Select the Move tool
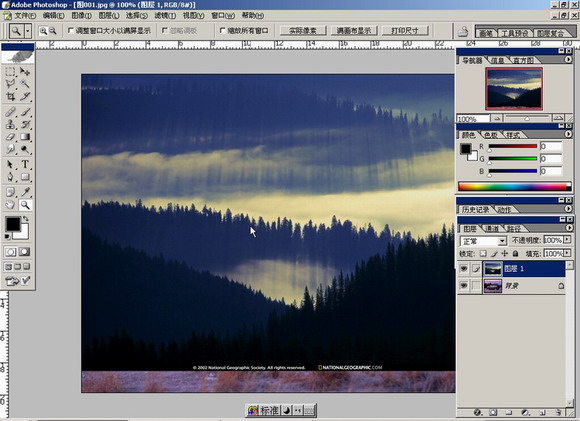Image resolution: width=580 pixels, height=421 pixels. coord(25,71)
